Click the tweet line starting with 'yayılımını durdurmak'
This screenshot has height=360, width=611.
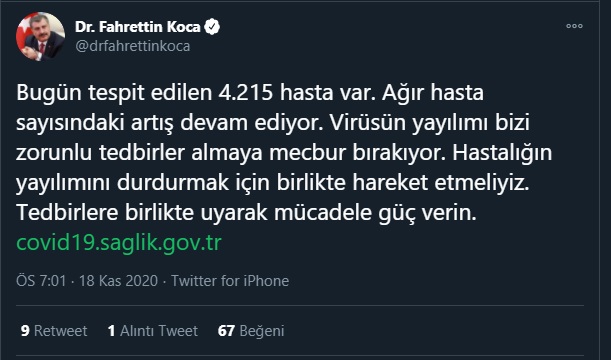pos(272,183)
